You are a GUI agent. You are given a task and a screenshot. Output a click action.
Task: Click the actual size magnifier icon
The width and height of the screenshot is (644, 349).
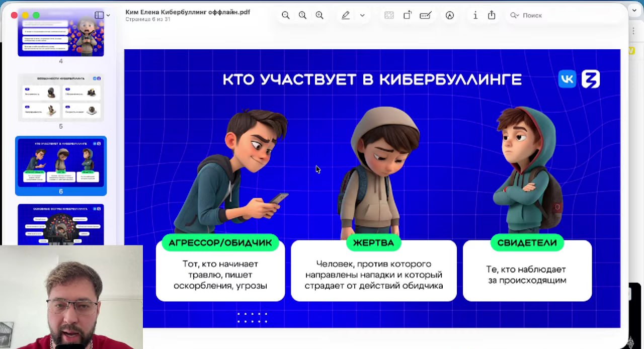tap(302, 15)
